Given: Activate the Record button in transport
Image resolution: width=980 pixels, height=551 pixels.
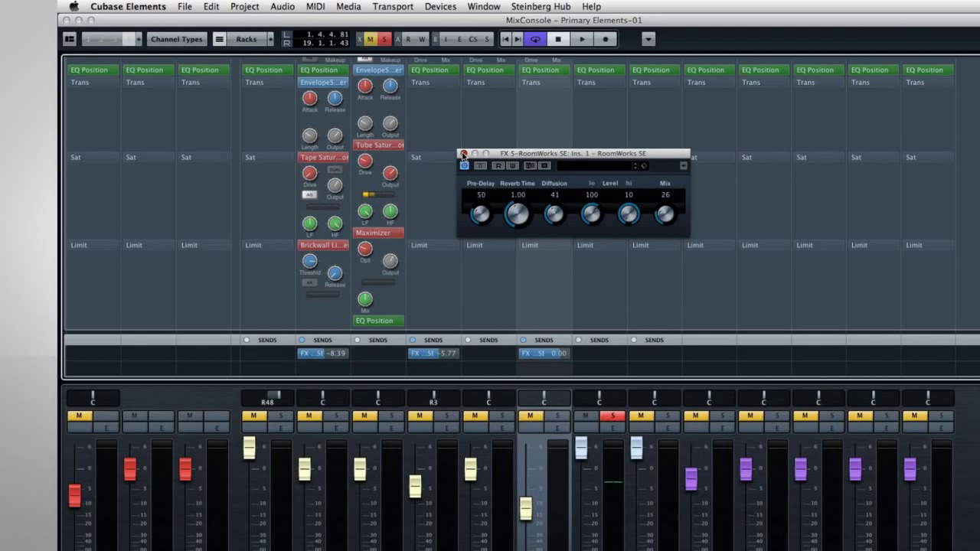Looking at the screenshot, I should [606, 39].
